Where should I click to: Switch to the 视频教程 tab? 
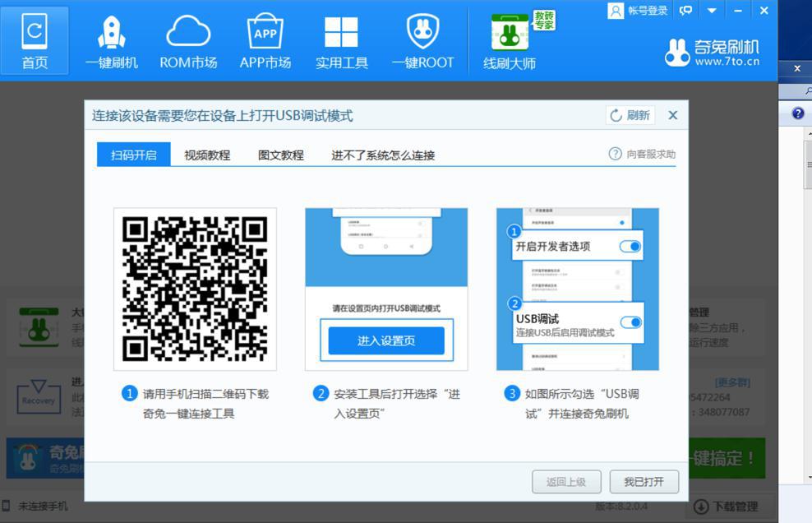pyautogui.click(x=207, y=155)
